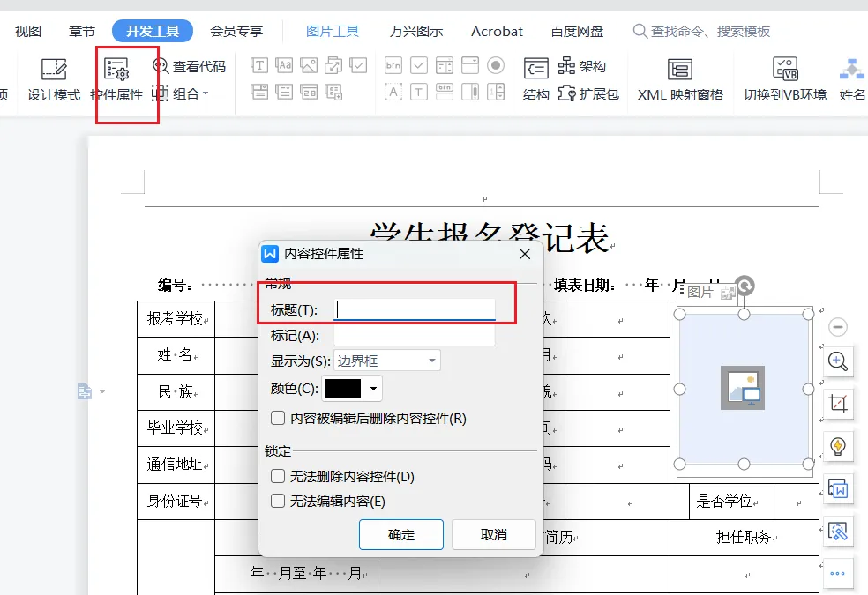Click 取消 to cancel the dialog
This screenshot has width=868, height=595.
tap(494, 534)
